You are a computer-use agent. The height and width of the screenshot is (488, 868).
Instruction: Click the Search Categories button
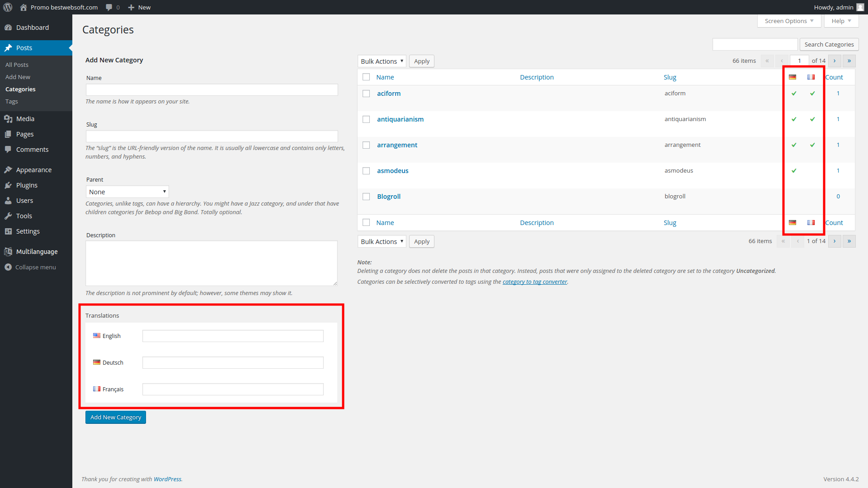tap(829, 44)
